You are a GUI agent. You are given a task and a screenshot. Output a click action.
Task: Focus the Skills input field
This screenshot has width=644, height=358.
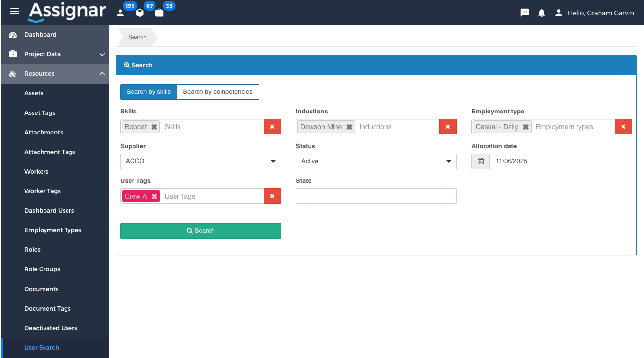point(212,127)
